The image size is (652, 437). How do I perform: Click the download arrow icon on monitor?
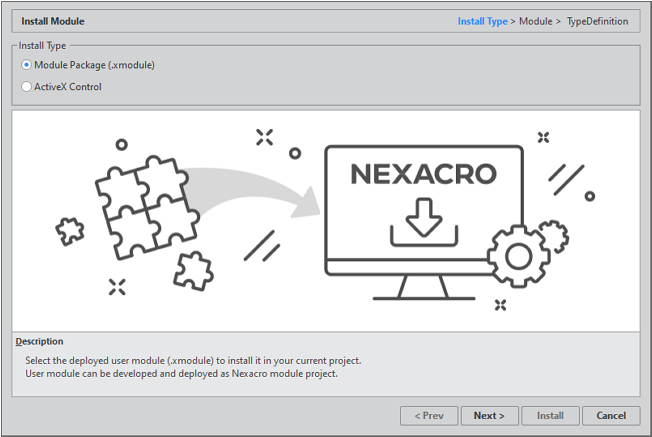point(424,218)
